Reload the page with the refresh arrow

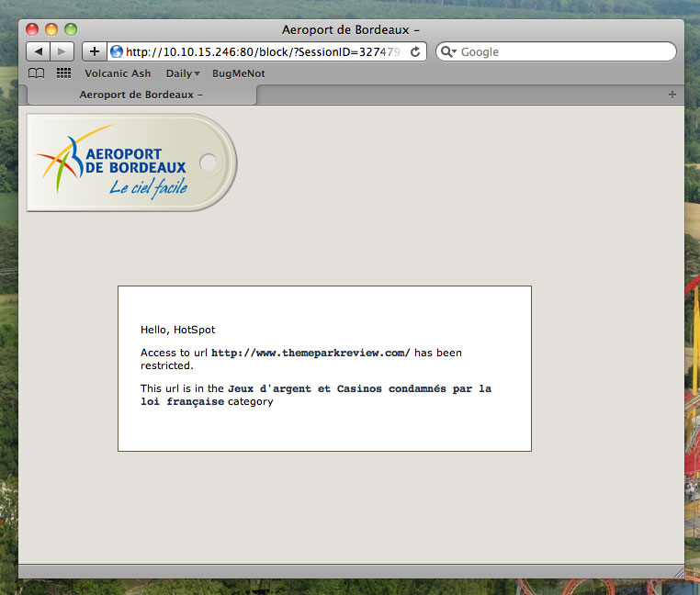tap(415, 51)
